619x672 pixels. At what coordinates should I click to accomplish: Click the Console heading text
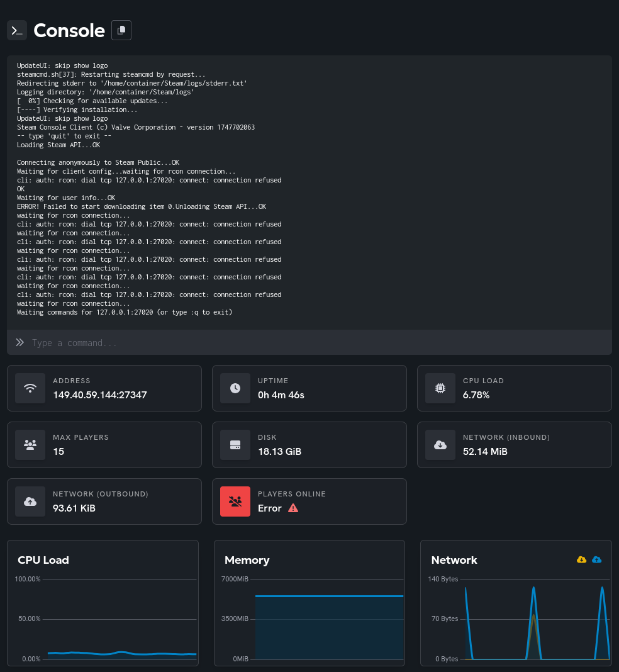pos(69,30)
